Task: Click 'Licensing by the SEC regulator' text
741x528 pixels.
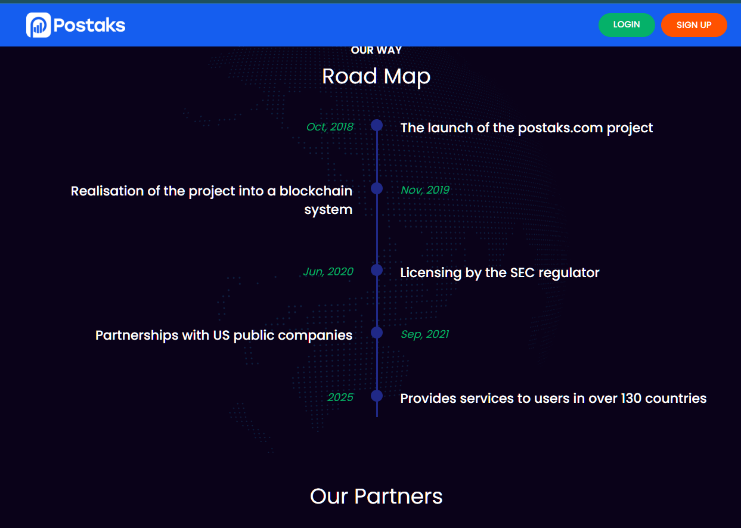Action: 499,272
